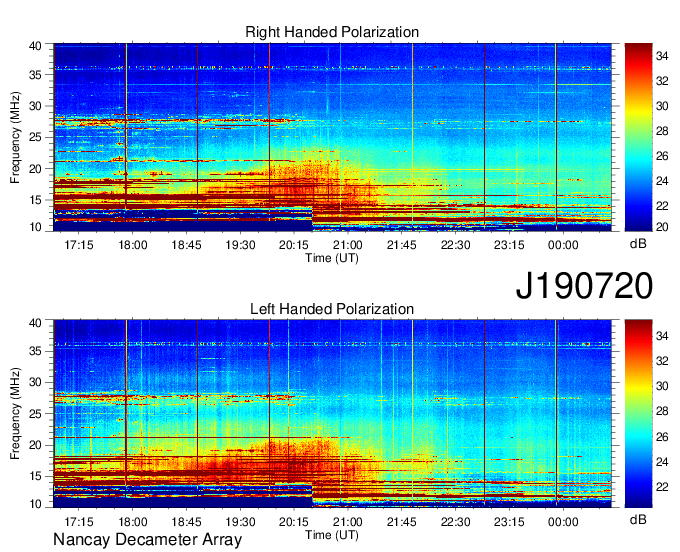680x552 pixels.
Task: Click the 18:00 tick on top plot
Action: pos(133,245)
